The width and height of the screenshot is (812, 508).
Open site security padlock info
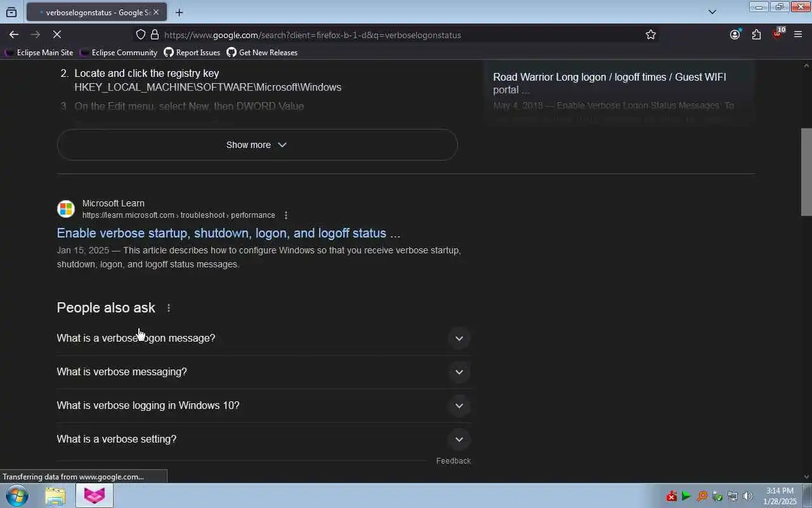click(x=155, y=35)
